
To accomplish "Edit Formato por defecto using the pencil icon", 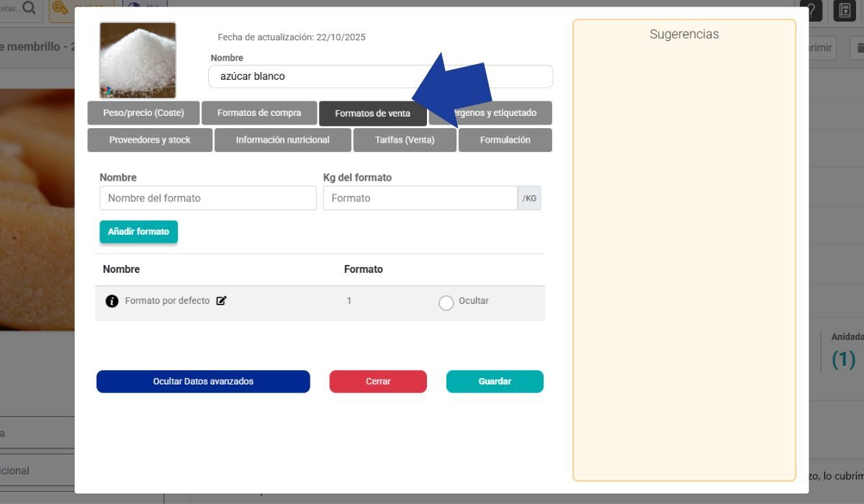I will (x=222, y=300).
